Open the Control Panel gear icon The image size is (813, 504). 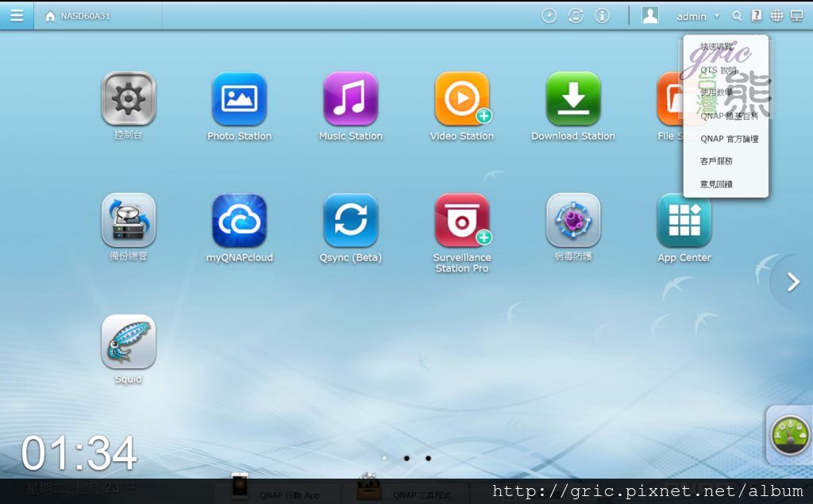129,98
